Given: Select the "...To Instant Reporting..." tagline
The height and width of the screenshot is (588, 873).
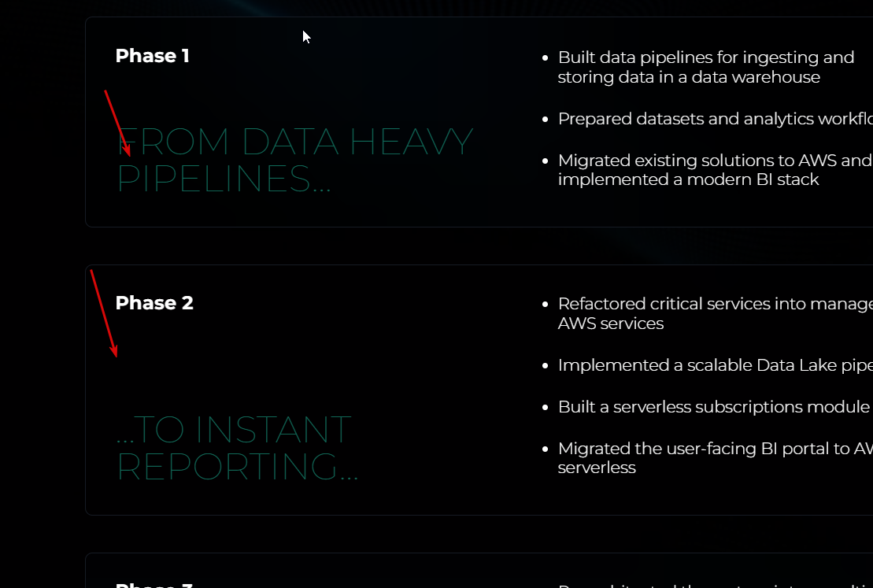Looking at the screenshot, I should 237,449.
